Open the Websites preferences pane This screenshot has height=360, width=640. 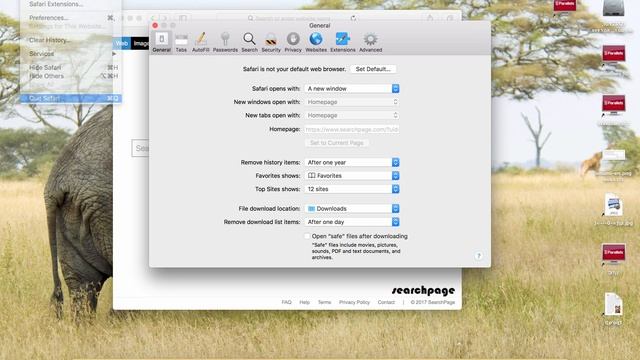pyautogui.click(x=316, y=43)
